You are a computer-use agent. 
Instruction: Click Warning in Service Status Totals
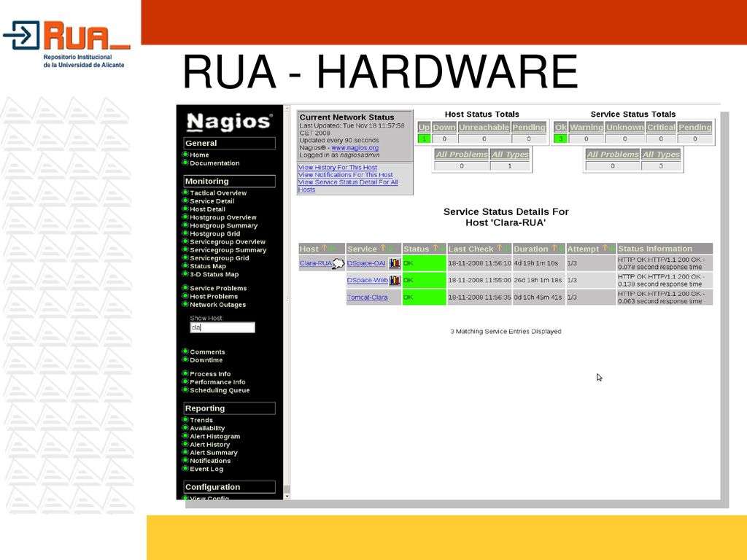(x=586, y=127)
